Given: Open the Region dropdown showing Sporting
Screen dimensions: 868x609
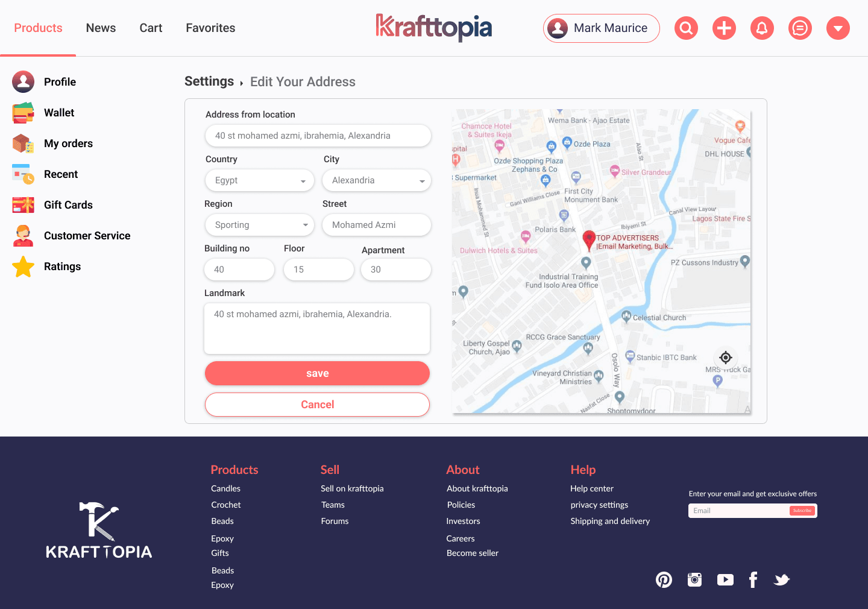Looking at the screenshot, I should tap(259, 225).
